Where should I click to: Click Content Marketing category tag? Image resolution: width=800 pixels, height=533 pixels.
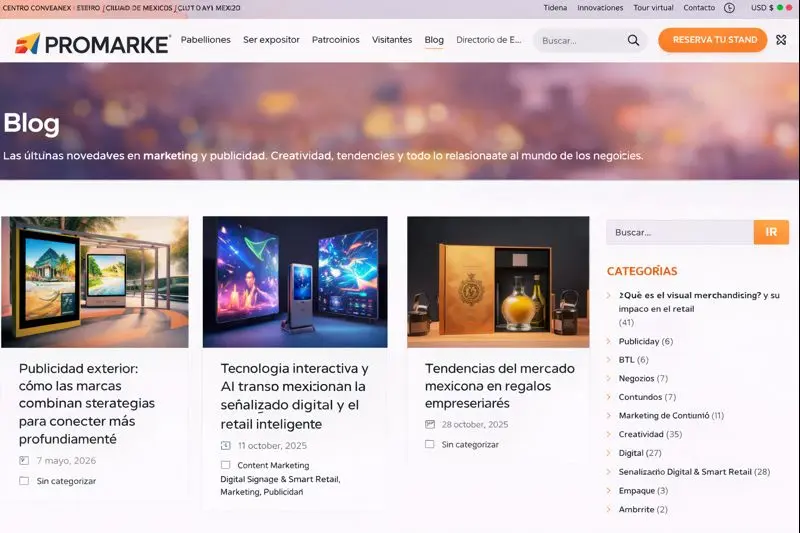[273, 465]
